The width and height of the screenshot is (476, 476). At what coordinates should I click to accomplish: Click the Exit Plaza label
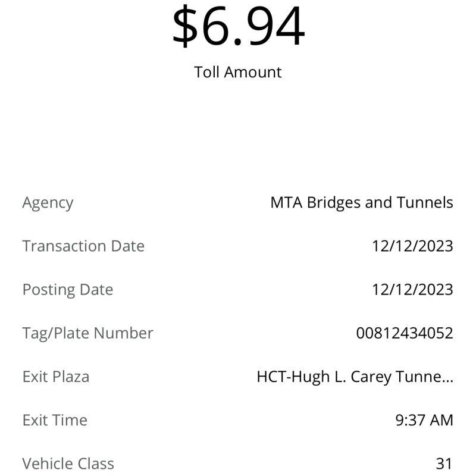point(56,377)
